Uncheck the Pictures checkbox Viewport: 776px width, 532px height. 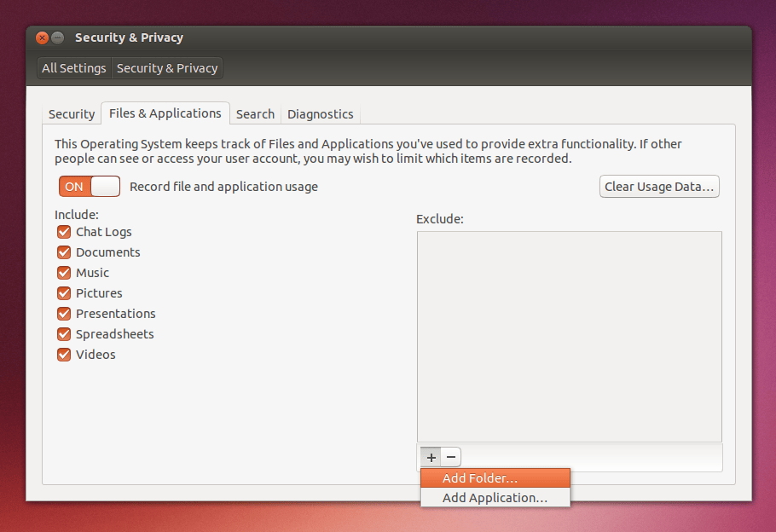click(64, 293)
